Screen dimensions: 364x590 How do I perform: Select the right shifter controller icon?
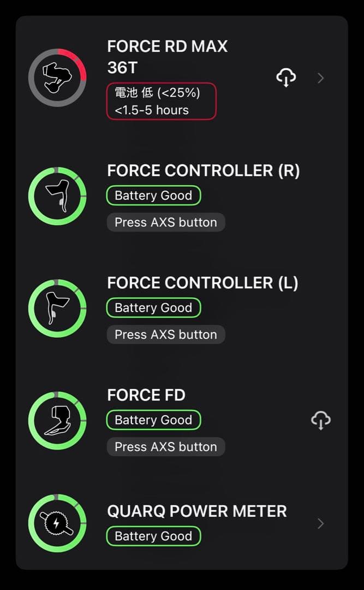tap(57, 195)
